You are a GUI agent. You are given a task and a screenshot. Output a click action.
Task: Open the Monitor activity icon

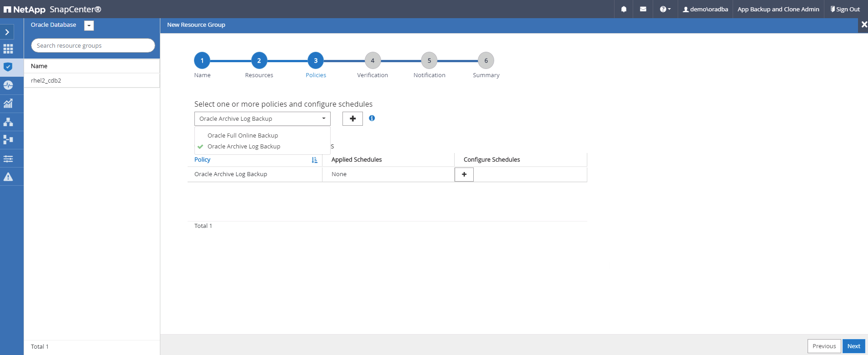tap(8, 85)
